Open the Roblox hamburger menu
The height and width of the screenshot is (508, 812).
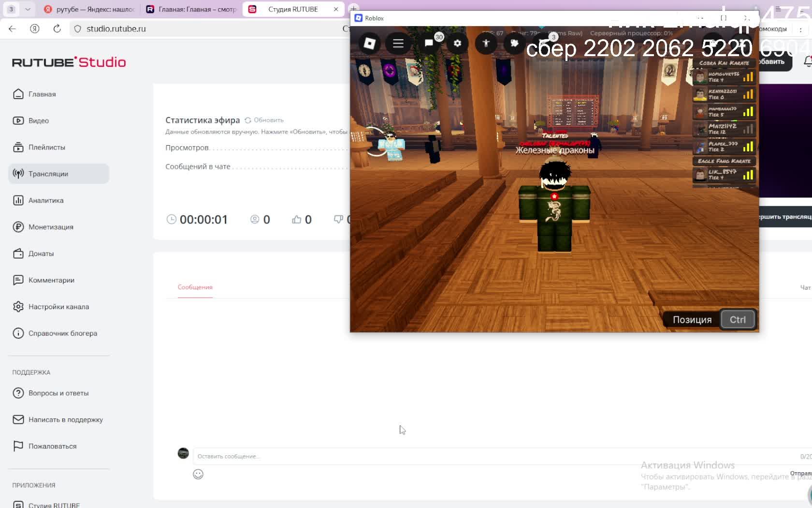[398, 44]
